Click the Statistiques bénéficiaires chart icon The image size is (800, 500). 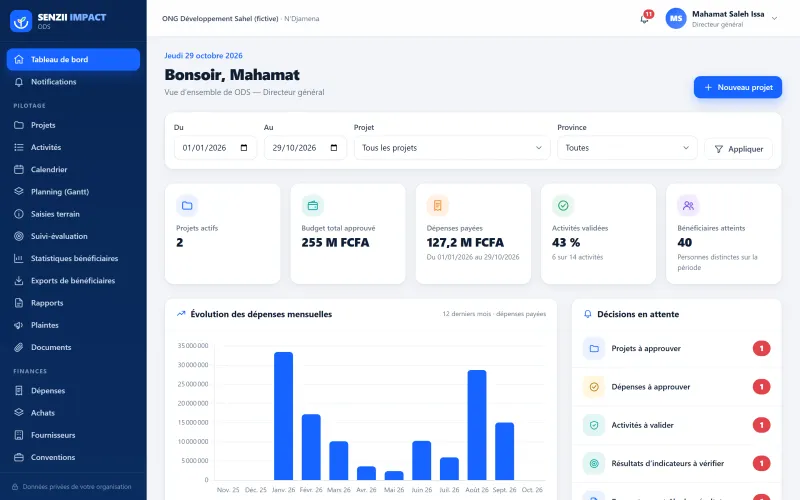point(19,258)
